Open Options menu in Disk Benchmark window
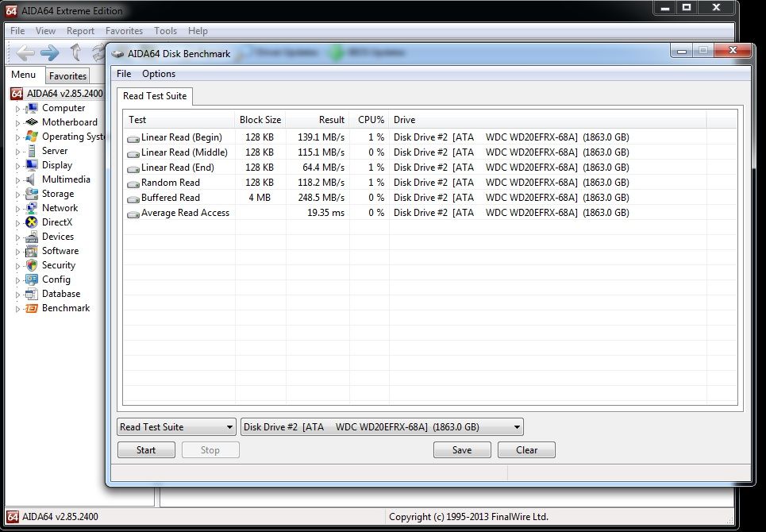 coord(159,74)
